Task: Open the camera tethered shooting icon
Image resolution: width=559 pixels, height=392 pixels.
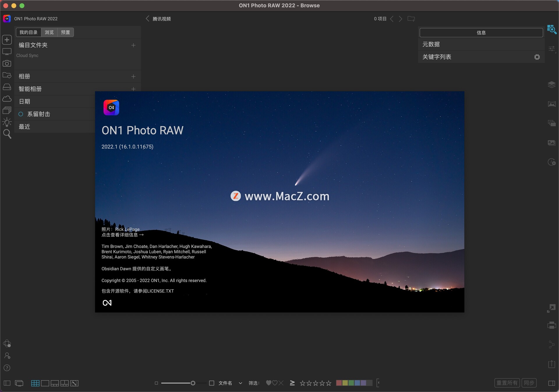Action: coord(7,63)
